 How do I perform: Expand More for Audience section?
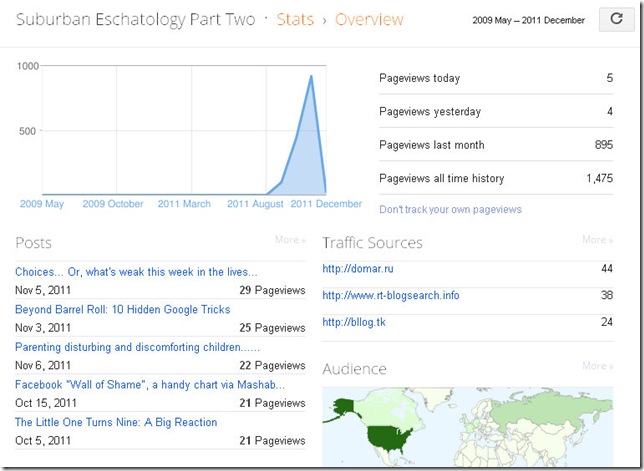597,366
